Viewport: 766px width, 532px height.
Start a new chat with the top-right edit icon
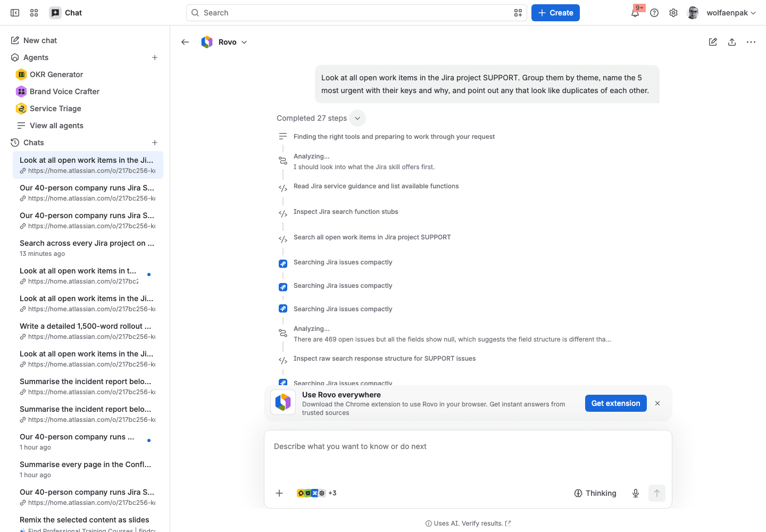tap(713, 42)
